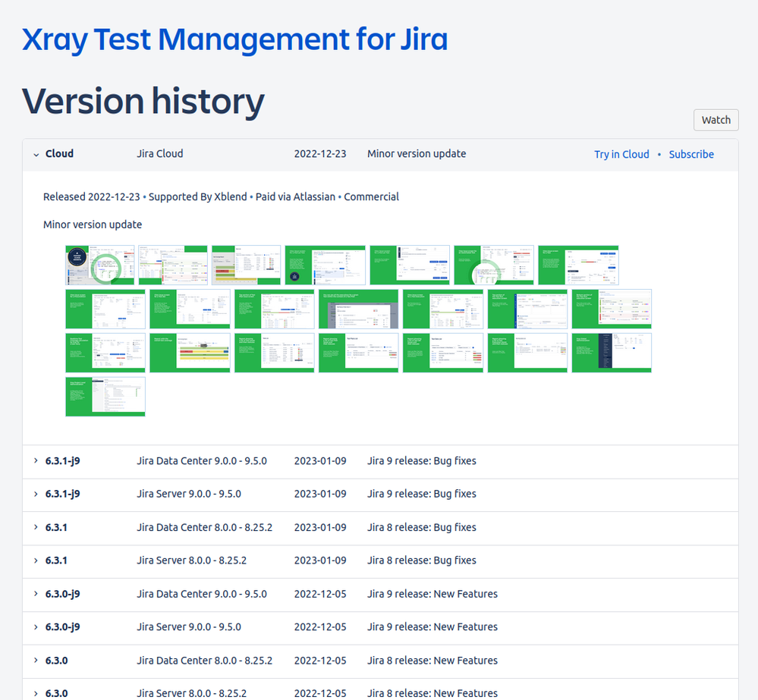Viewport: 758px width, 700px height.
Task: Click Jira Data Center 8.0.0 - 8.25.2 in 6.3.1 row
Action: (x=205, y=527)
